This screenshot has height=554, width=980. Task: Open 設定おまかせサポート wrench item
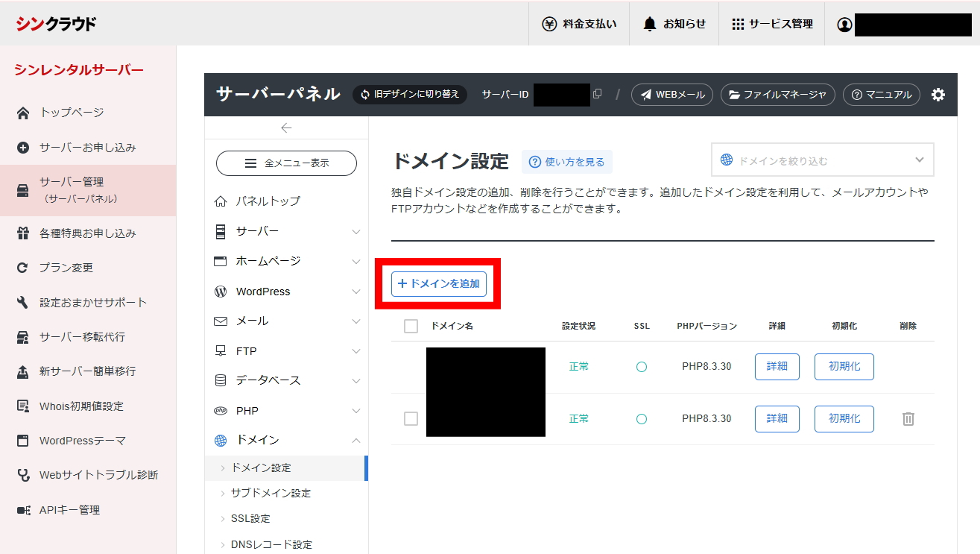tap(88, 303)
